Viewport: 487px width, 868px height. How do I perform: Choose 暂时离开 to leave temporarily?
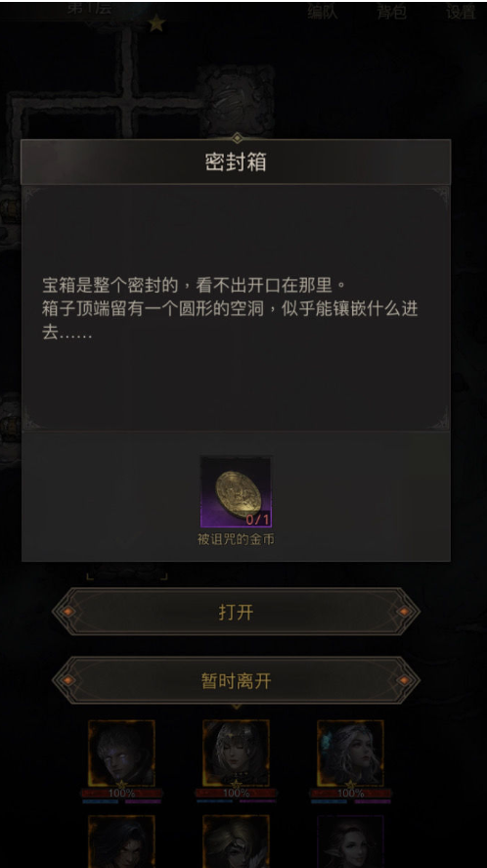pos(236,680)
